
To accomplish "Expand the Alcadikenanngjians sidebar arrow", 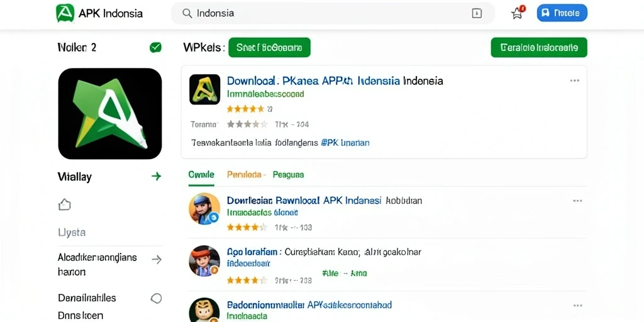I will click(157, 259).
